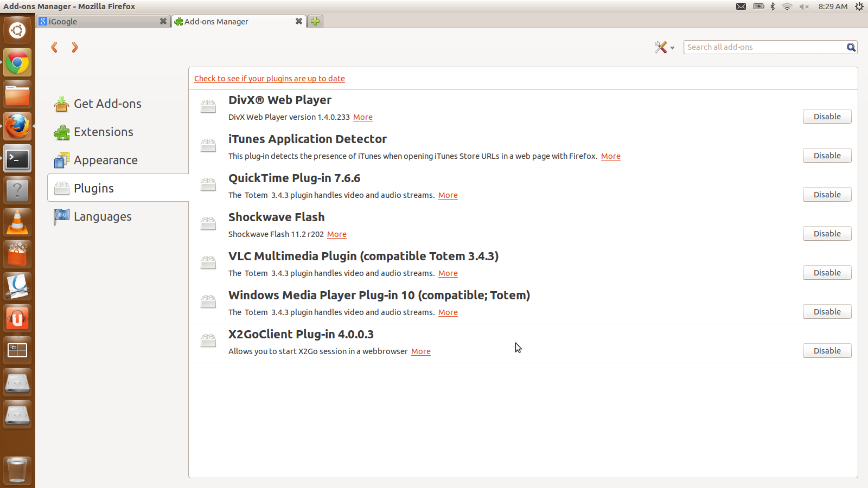Screen dimensions: 868x488
Task: Open the Trash in launcher
Action: click(x=17, y=470)
